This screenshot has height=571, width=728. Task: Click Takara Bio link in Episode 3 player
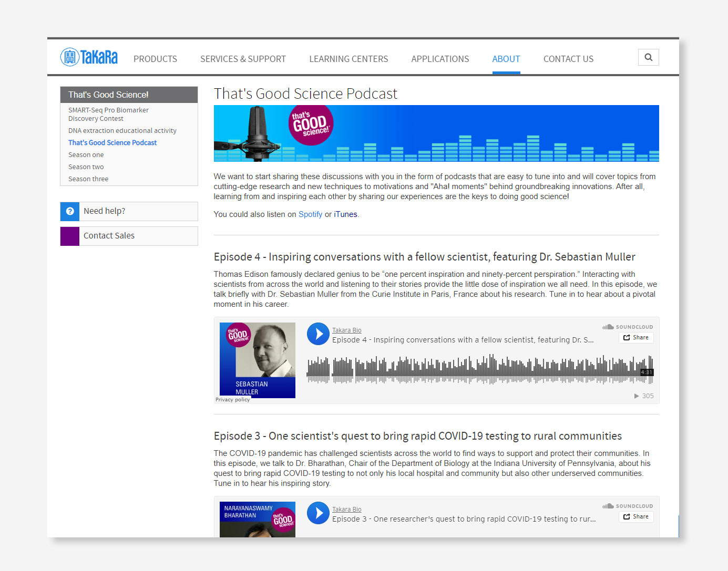pos(347,510)
